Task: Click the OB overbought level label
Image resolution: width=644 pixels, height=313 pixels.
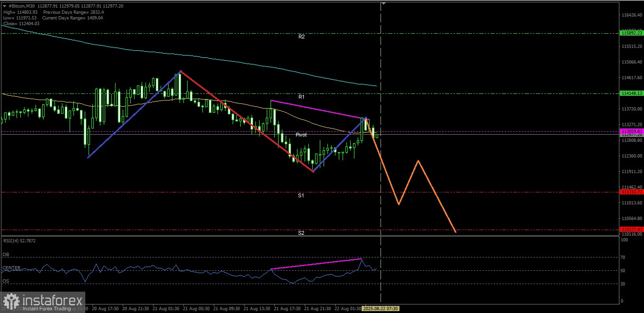Action: pyautogui.click(x=6, y=255)
